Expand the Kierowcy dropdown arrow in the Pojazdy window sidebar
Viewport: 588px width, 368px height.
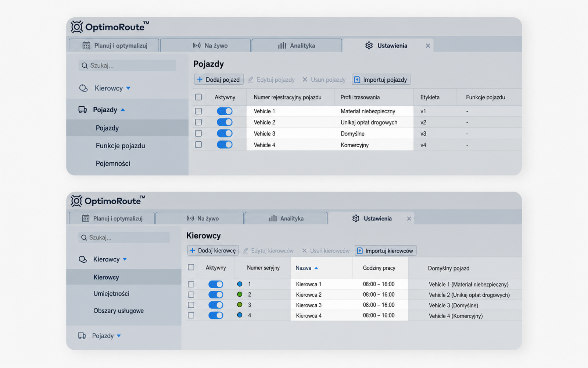(128, 88)
